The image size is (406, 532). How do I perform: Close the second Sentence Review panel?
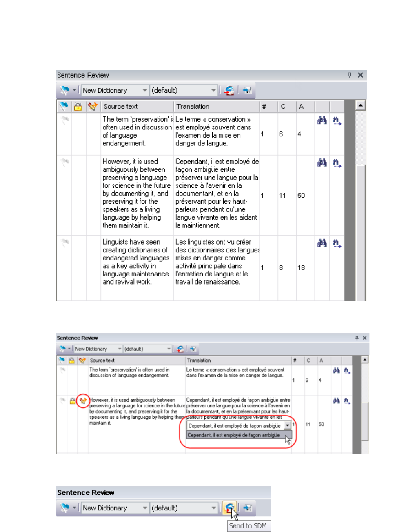click(x=365, y=338)
